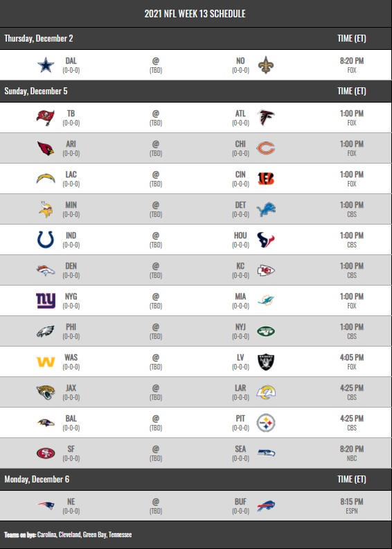Click the Sunday, December 5 header
Image resolution: width=392 pixels, height=549 pixels.
pyautogui.click(x=36, y=91)
